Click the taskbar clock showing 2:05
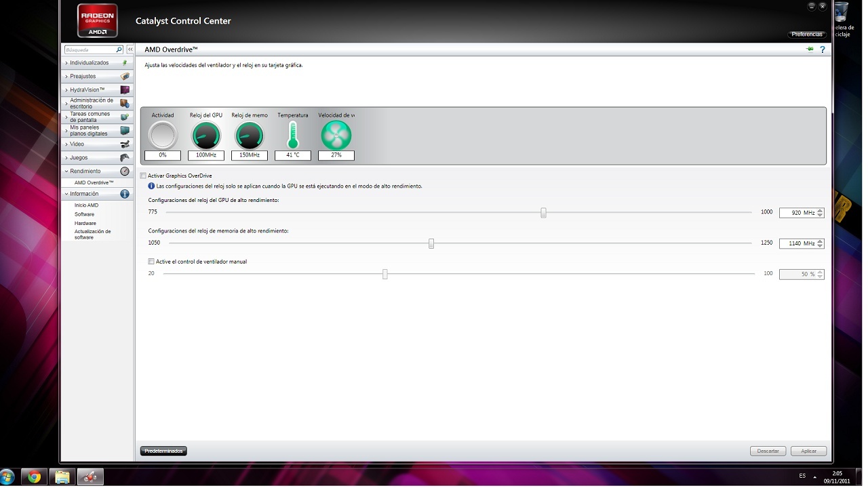Viewport: 868px width, 488px height. 837,477
